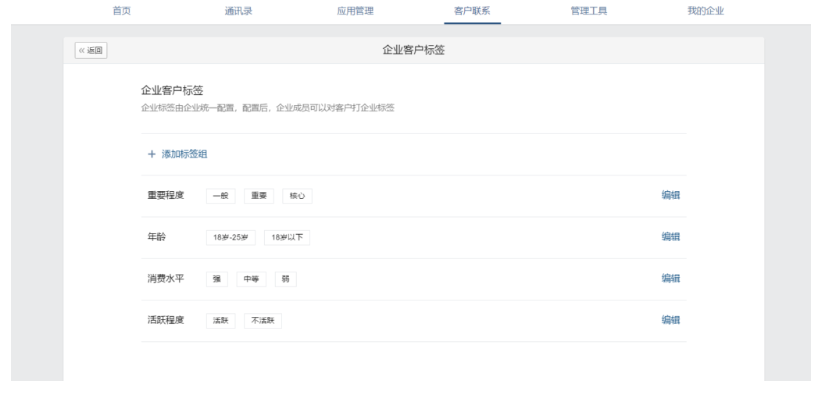825x396 pixels.
Task: Select the 一般 tag
Action: 220,196
